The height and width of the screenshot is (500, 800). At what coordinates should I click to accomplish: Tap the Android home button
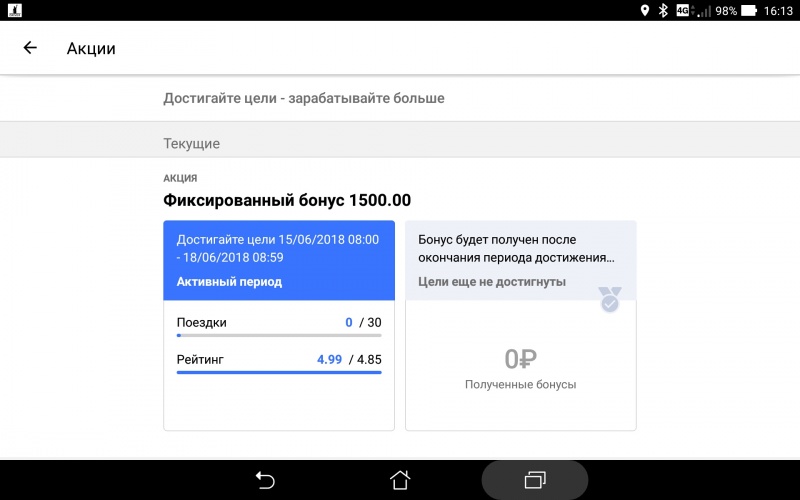[x=400, y=480]
